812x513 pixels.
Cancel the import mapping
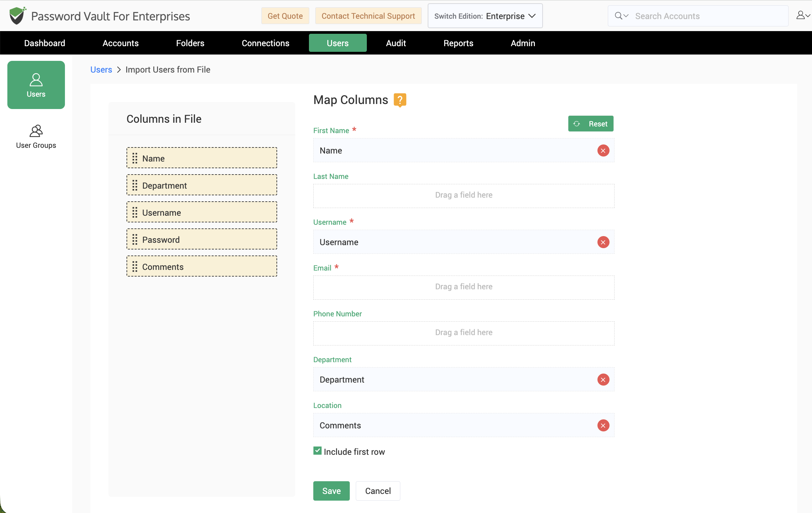coord(378,491)
